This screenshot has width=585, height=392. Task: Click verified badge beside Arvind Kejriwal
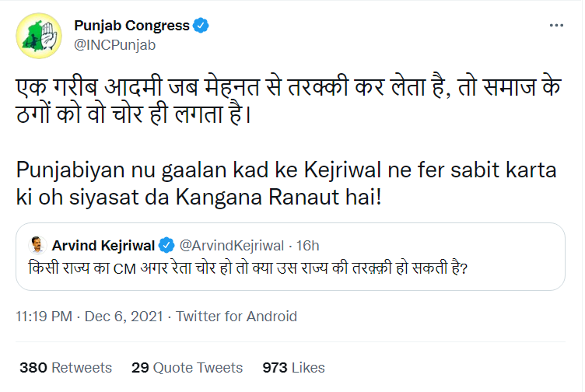166,246
